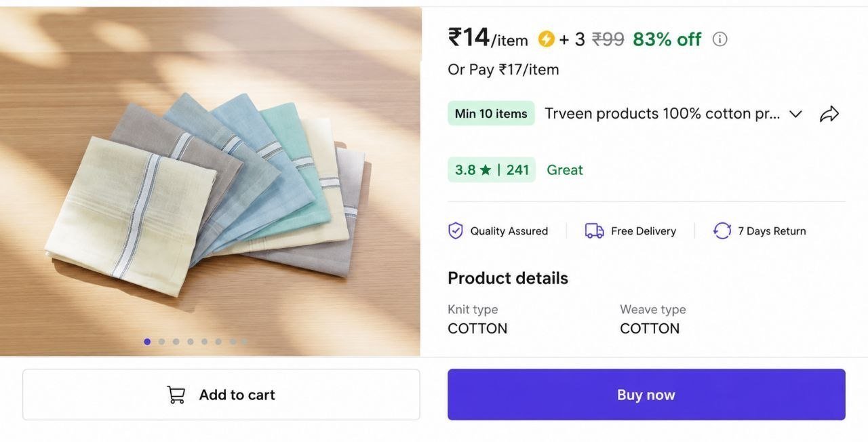The image size is (868, 442).
Task: Click the Quality Assured shield icon
Action: pos(456,231)
